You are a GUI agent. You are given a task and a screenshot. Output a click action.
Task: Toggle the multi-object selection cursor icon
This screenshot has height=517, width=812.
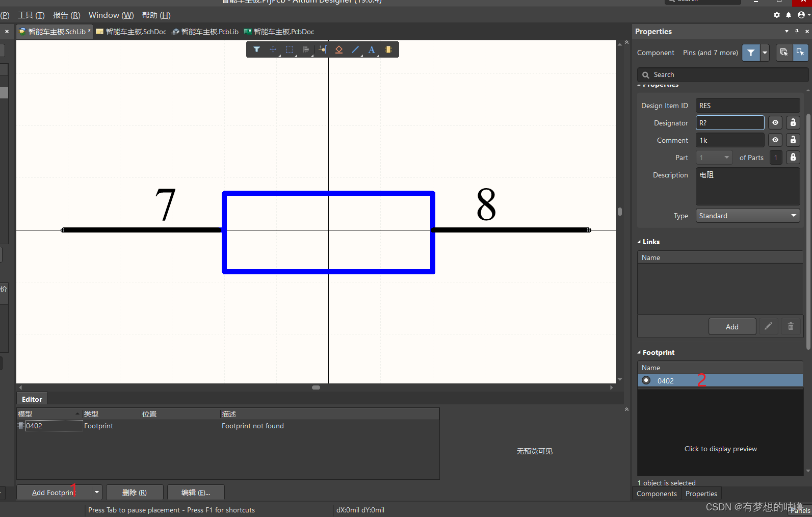click(x=784, y=53)
